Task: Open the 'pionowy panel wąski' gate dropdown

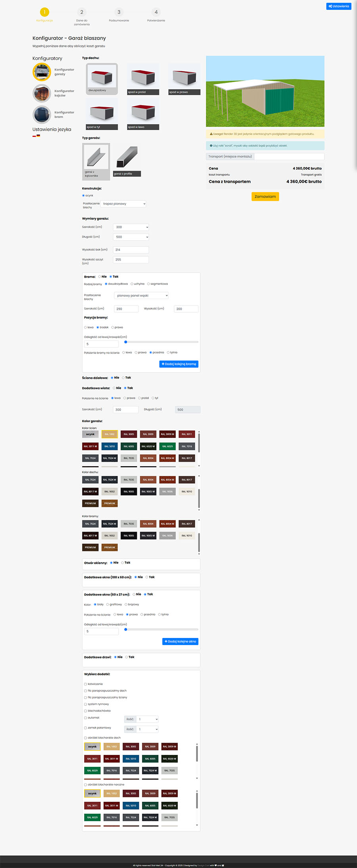Action: (142, 296)
